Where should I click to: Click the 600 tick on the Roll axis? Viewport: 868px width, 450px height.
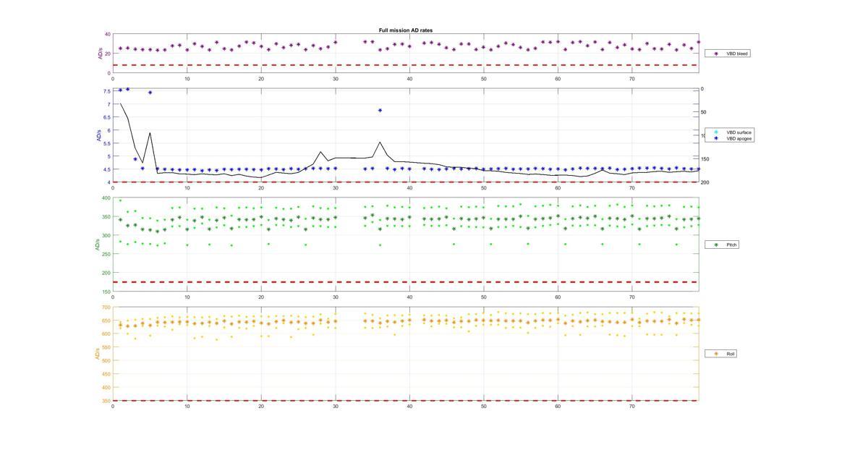pos(106,334)
